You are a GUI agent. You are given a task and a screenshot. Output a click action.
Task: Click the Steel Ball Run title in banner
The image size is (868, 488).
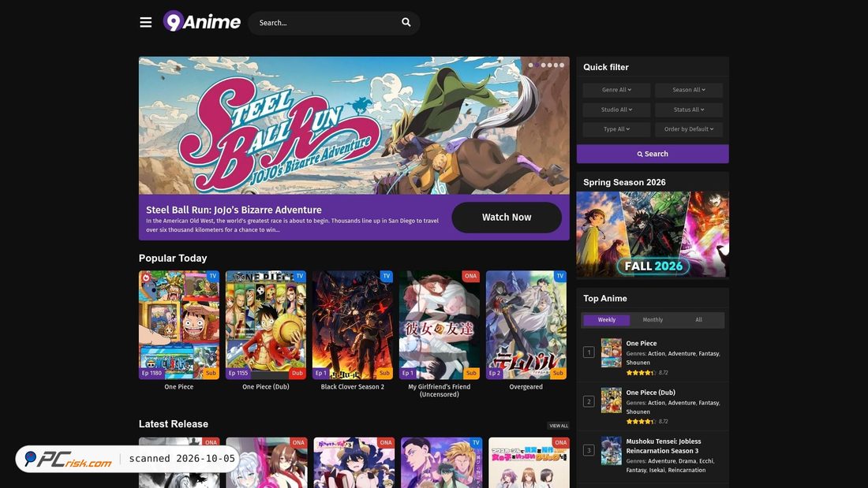[234, 210]
